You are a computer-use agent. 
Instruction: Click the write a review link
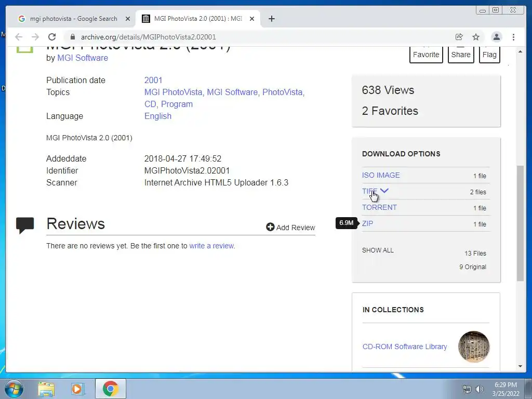[212, 246]
